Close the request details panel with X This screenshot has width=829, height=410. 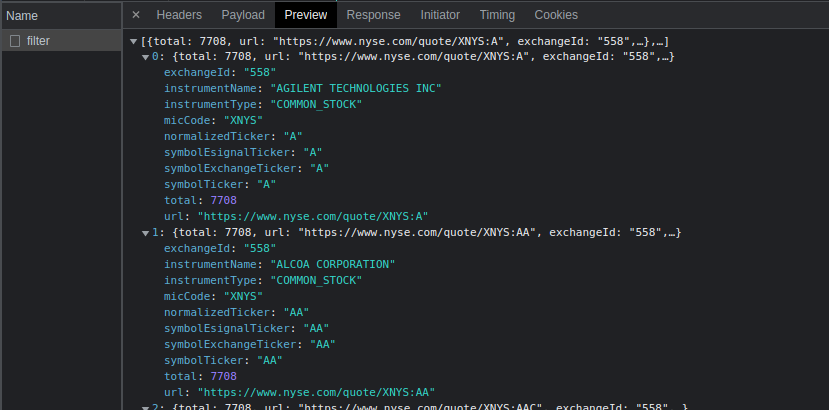136,15
